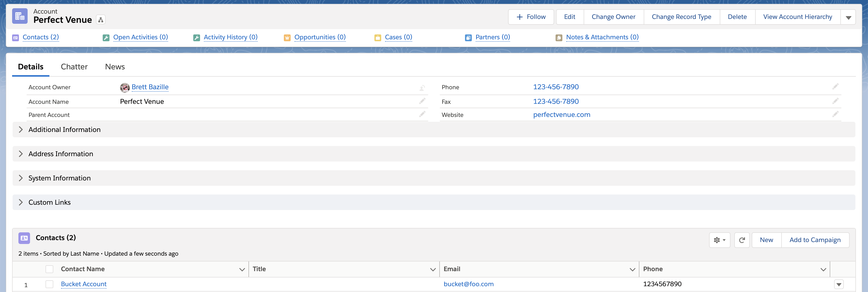
Task: Open perfectvenue.com website link
Action: click(562, 115)
